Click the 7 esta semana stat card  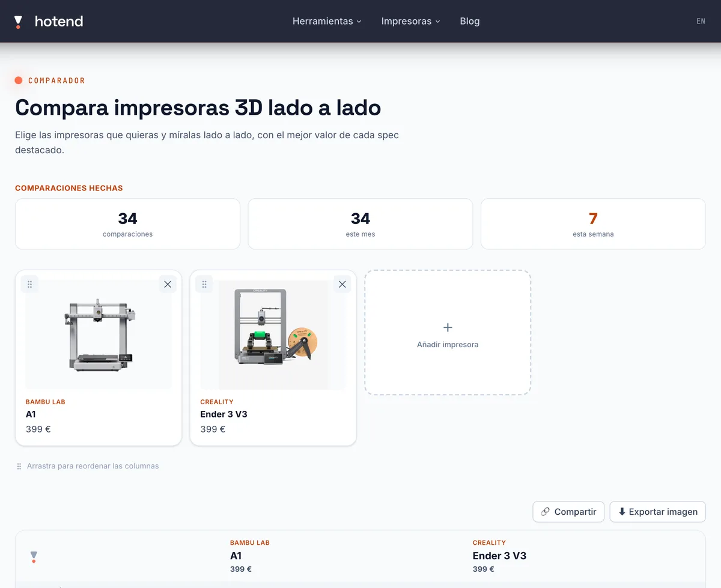click(593, 224)
